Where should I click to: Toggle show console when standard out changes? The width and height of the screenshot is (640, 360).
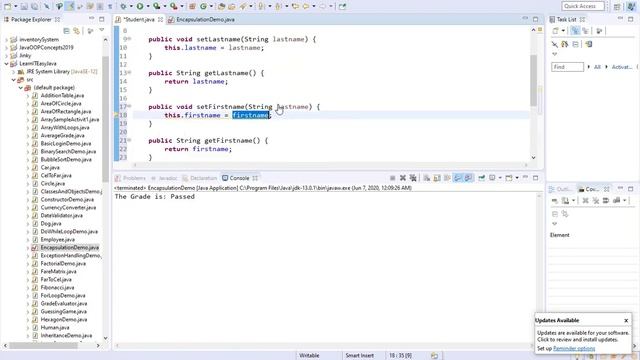pos(458,178)
